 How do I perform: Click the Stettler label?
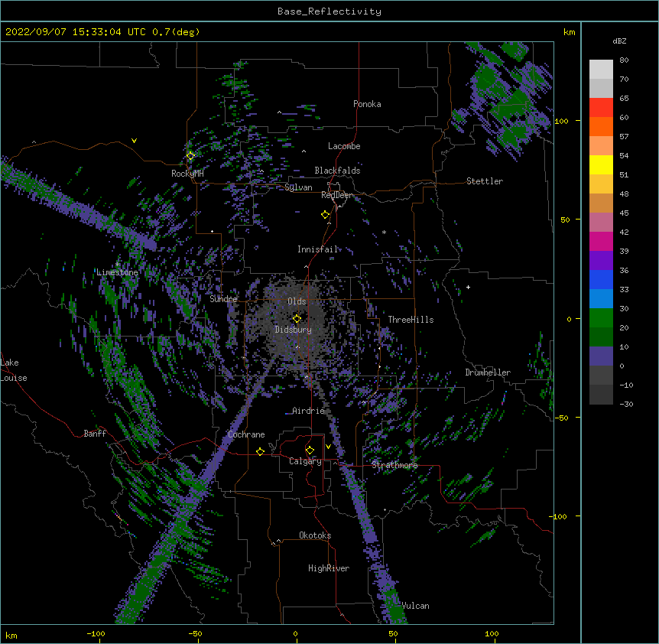(x=485, y=181)
